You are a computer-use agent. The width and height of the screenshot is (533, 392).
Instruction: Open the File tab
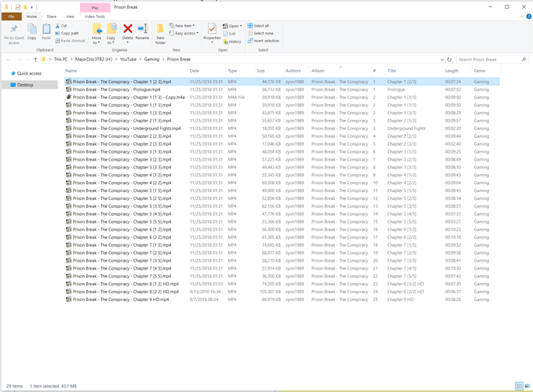pyautogui.click(x=11, y=16)
